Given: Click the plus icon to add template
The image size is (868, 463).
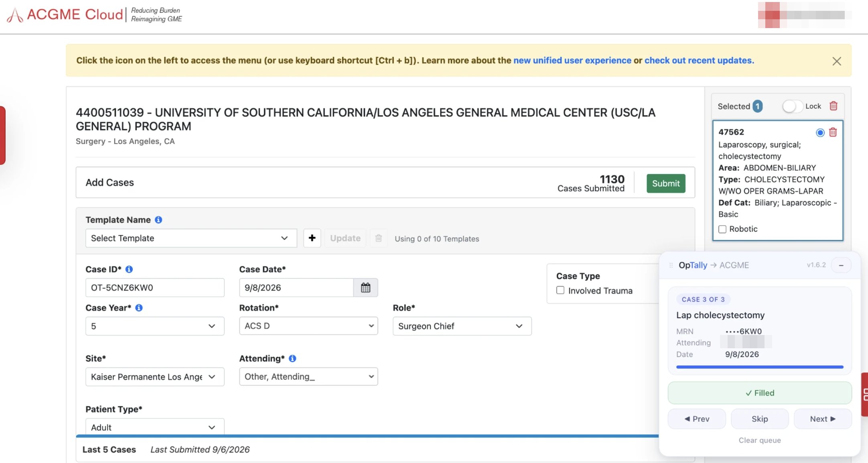Looking at the screenshot, I should pos(312,238).
